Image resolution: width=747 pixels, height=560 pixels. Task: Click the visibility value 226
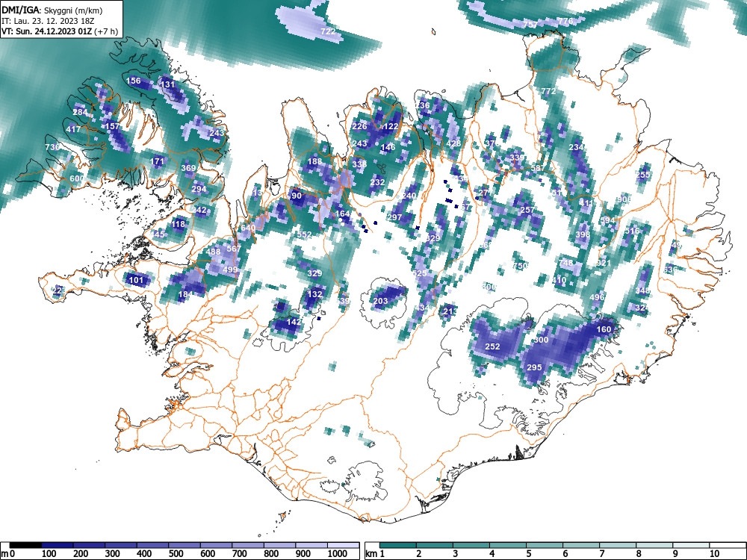coord(359,126)
